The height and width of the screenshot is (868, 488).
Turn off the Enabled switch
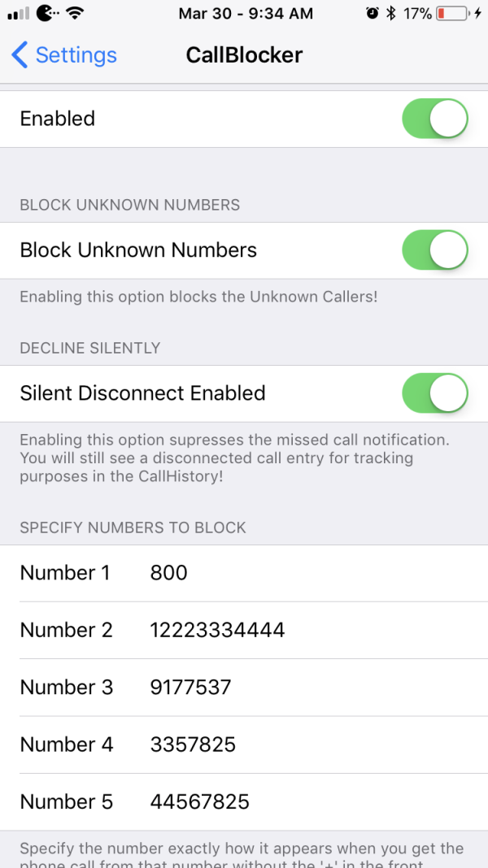point(435,119)
